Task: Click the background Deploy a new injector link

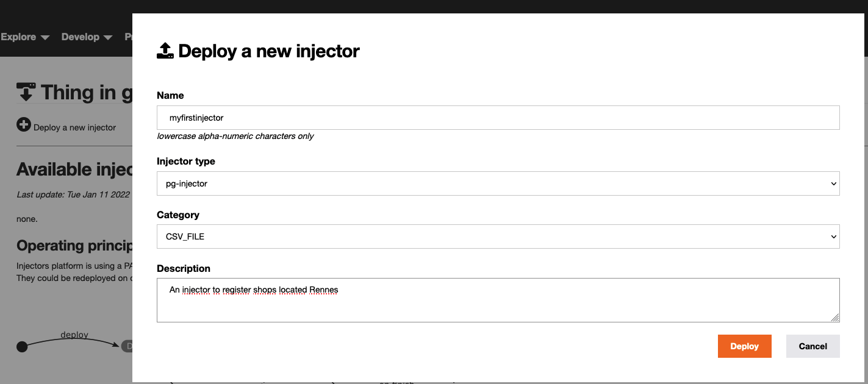Action: point(74,127)
